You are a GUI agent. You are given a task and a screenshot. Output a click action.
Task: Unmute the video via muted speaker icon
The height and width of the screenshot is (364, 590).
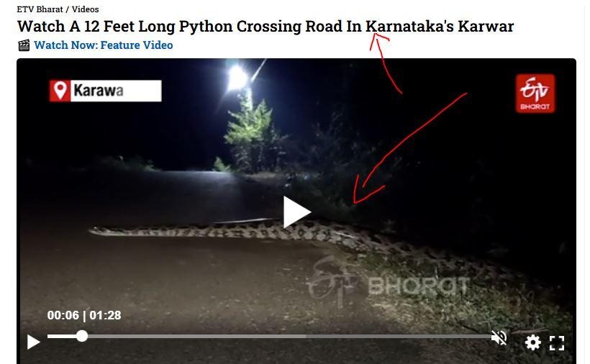[499, 337]
